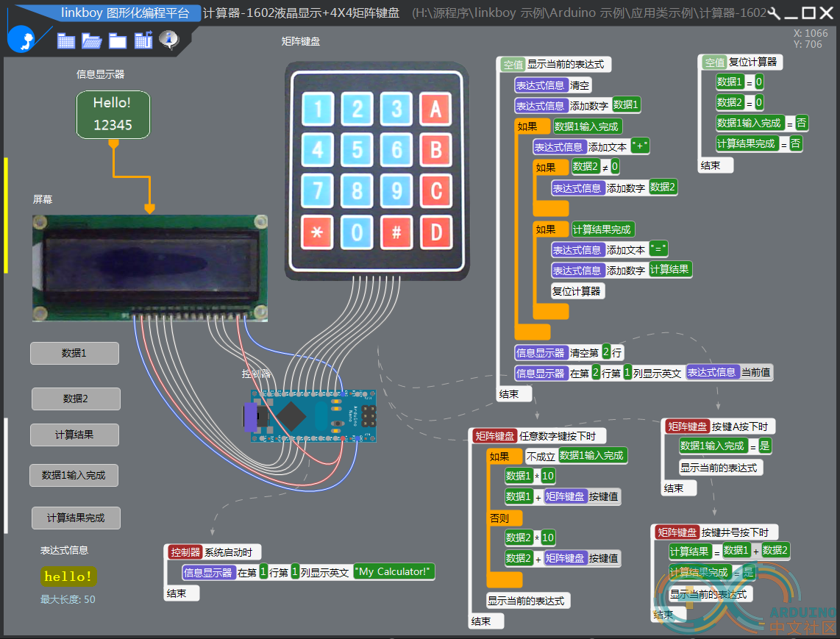The height and width of the screenshot is (639, 840).
Task: Click the blank folder save icon
Action: 118,40
